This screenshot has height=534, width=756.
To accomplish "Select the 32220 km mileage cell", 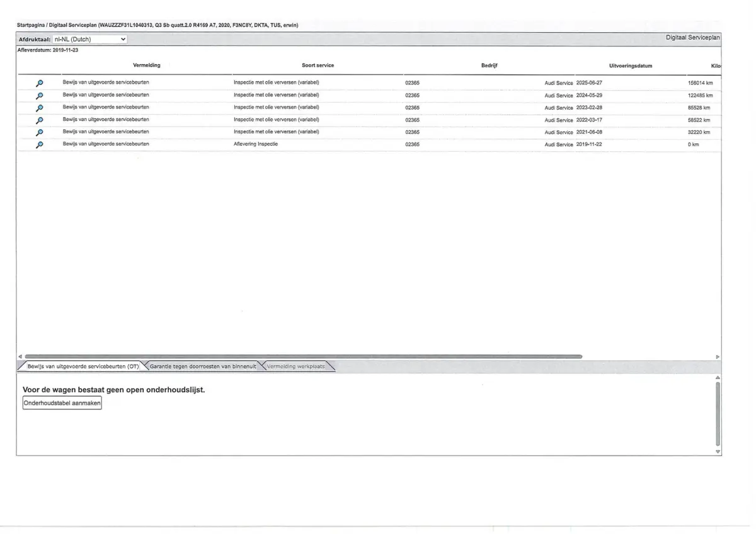I will [x=699, y=132].
